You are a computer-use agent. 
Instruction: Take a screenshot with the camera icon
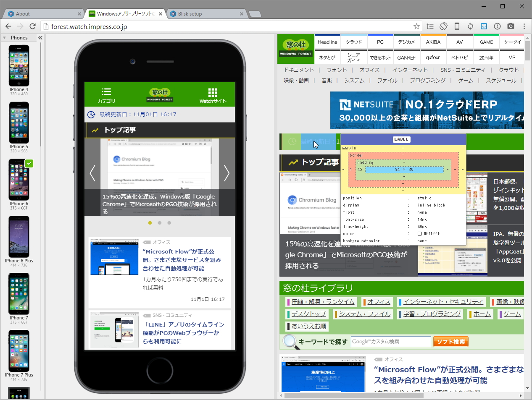[511, 26]
